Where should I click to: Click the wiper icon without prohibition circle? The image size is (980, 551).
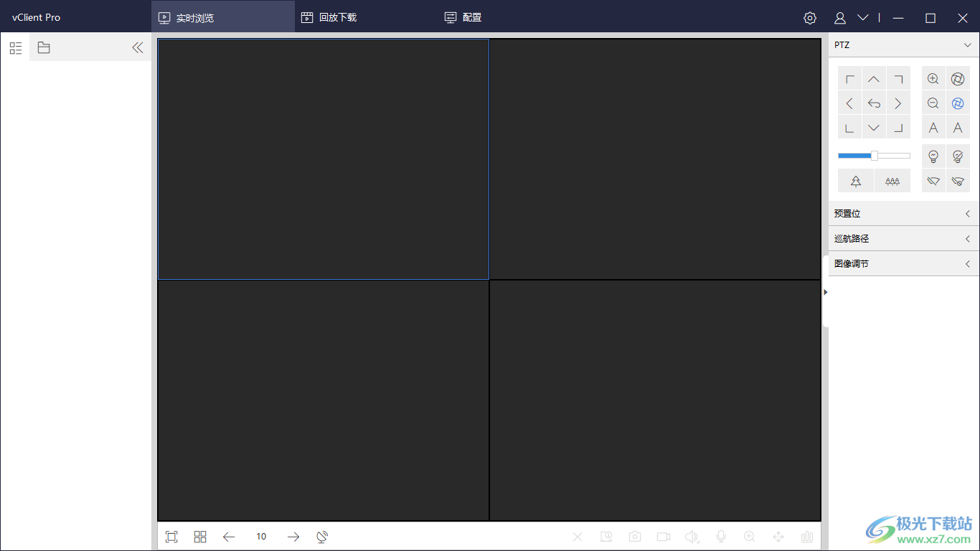(x=933, y=181)
